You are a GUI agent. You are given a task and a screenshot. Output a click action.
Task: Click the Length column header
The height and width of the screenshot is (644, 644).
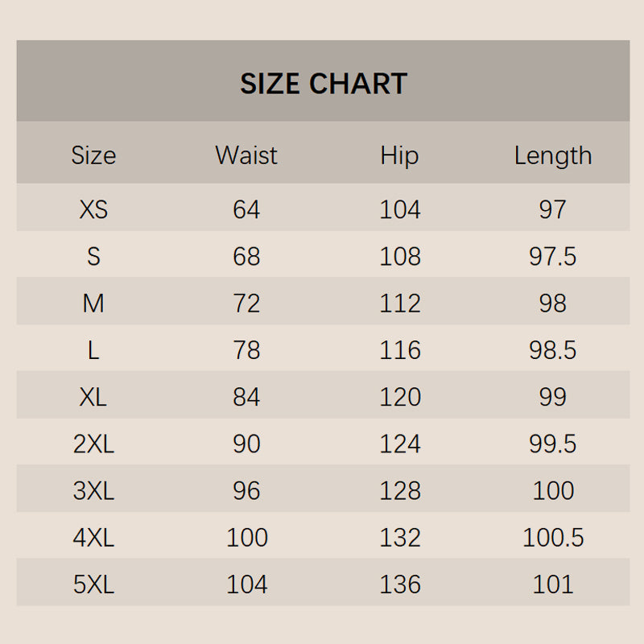coord(553,155)
